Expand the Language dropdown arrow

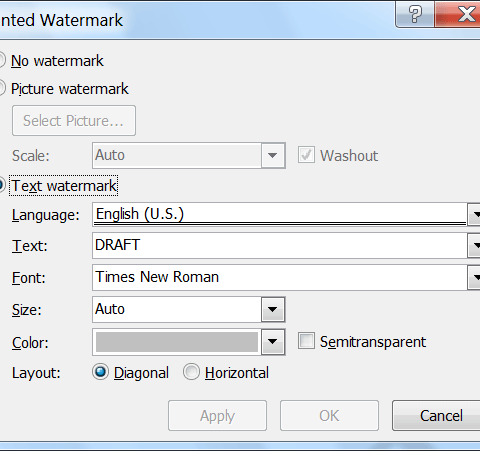474,214
